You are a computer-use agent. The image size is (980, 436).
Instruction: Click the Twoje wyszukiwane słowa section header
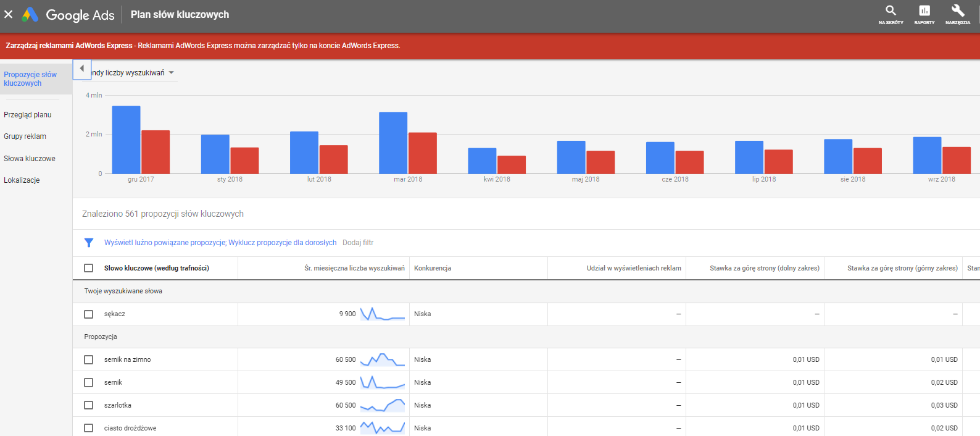(x=123, y=291)
